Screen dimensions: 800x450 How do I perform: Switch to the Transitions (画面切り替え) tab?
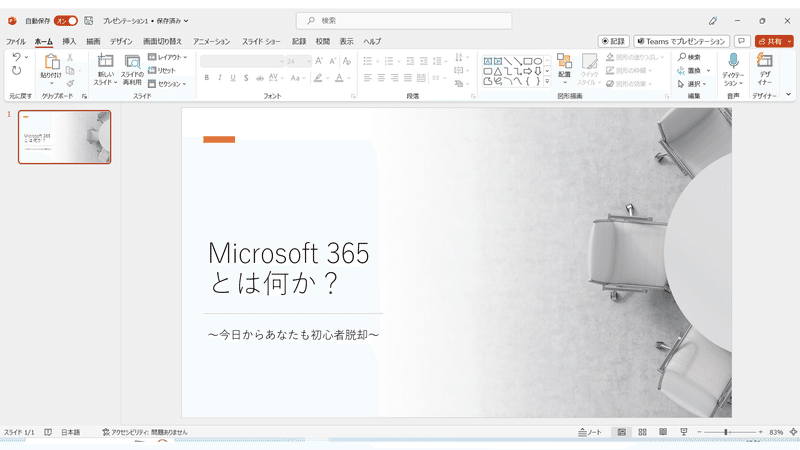tap(162, 41)
